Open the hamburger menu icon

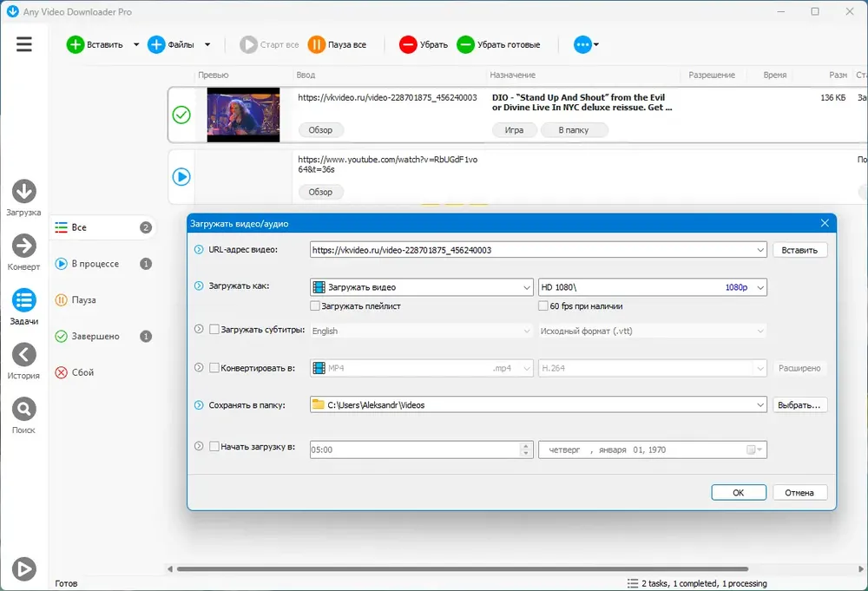coord(23,44)
